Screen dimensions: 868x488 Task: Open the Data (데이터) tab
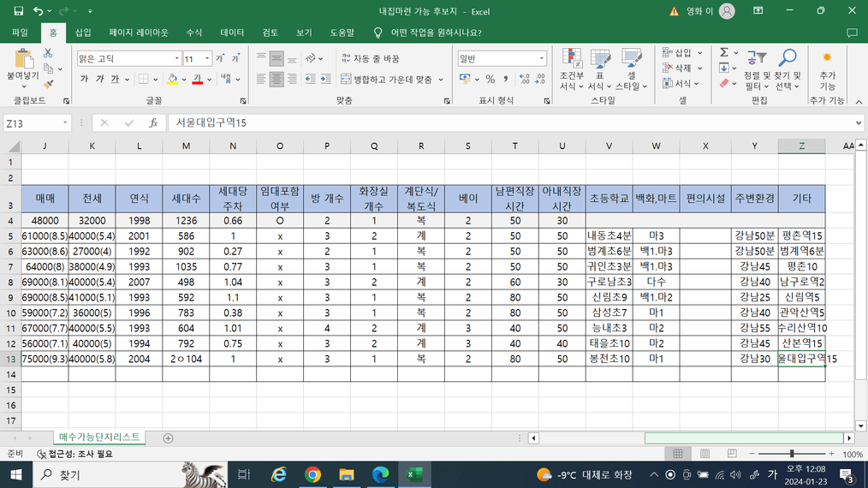tap(232, 33)
